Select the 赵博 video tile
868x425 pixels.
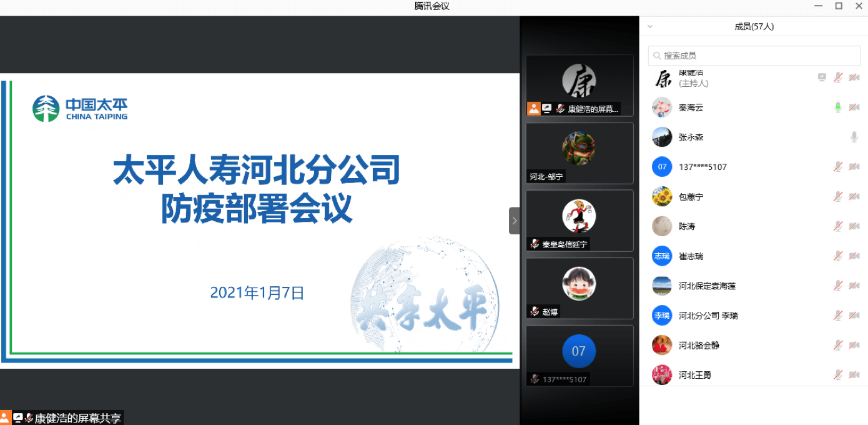click(579, 288)
